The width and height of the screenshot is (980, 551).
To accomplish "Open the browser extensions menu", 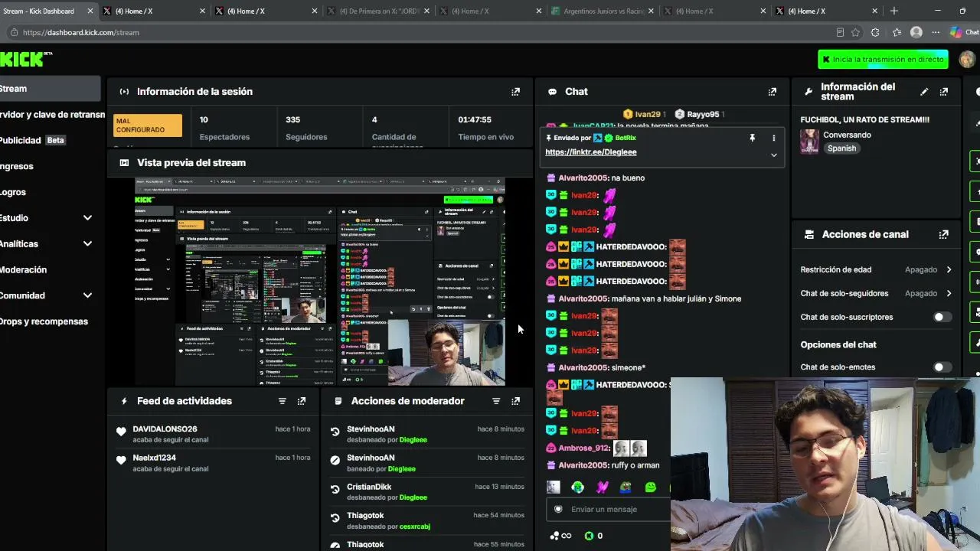I will 875,32.
